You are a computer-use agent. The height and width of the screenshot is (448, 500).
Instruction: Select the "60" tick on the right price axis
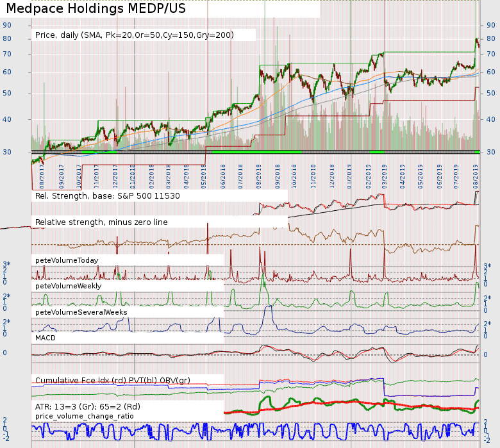tap(491, 72)
